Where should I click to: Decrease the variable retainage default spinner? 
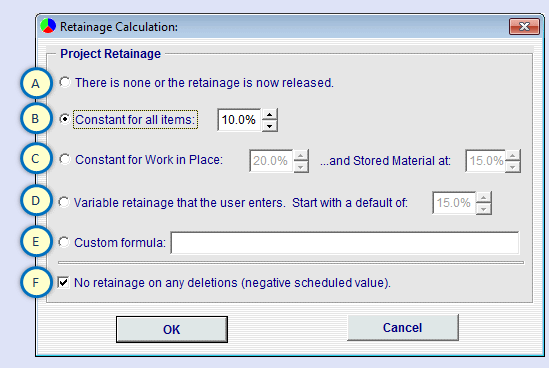coord(484,209)
